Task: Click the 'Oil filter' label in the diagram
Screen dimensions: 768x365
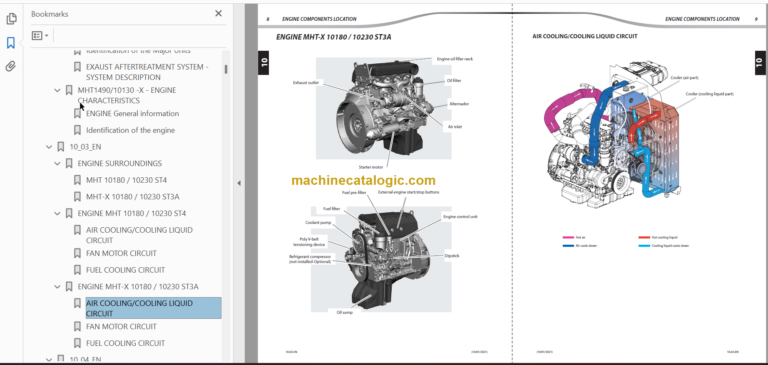Action: coord(454,80)
